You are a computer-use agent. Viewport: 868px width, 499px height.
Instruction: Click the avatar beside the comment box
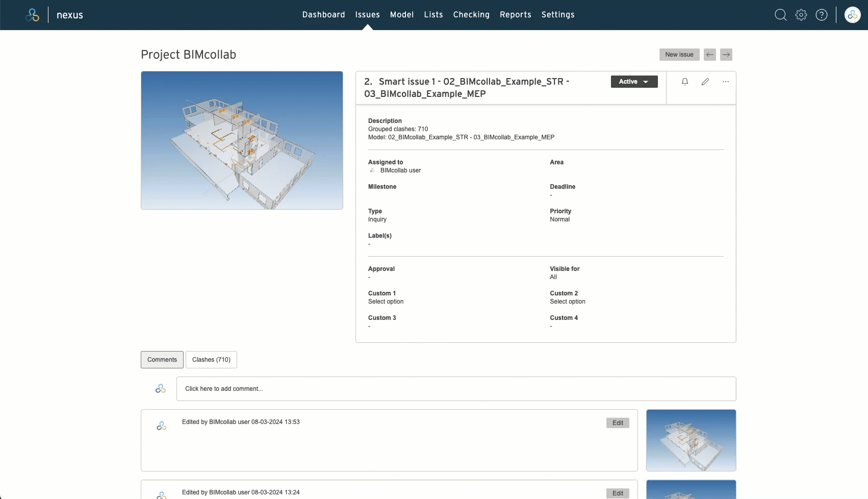pos(161,389)
